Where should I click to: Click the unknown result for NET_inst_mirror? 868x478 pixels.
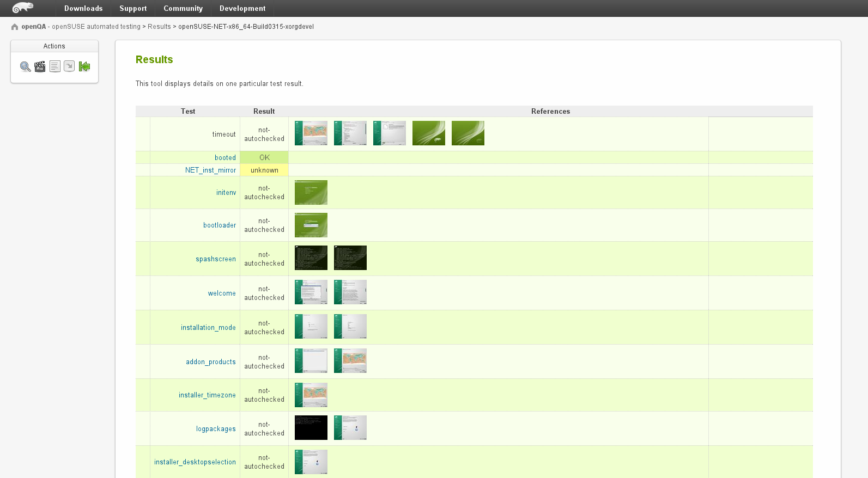click(264, 170)
